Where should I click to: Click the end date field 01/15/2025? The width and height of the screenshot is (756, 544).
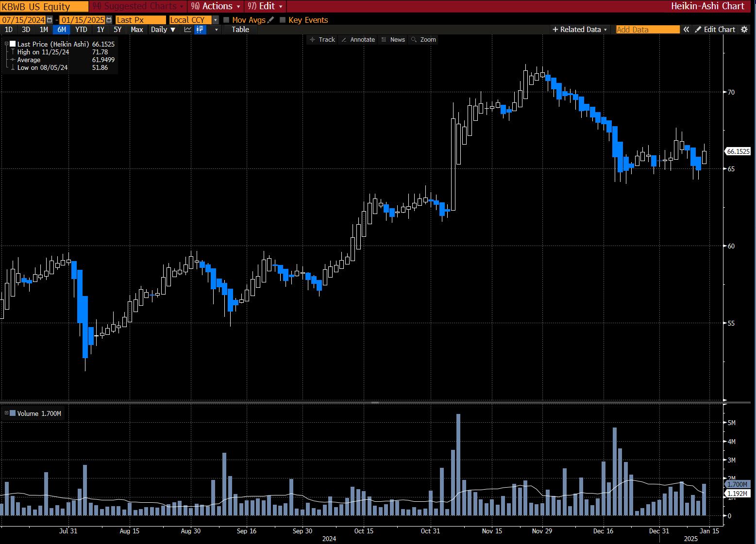point(83,20)
